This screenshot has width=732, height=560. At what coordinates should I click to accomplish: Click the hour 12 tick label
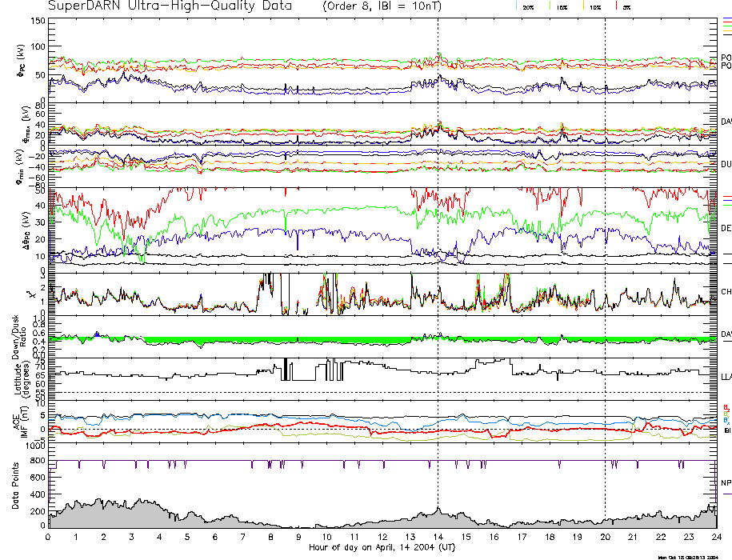382,537
